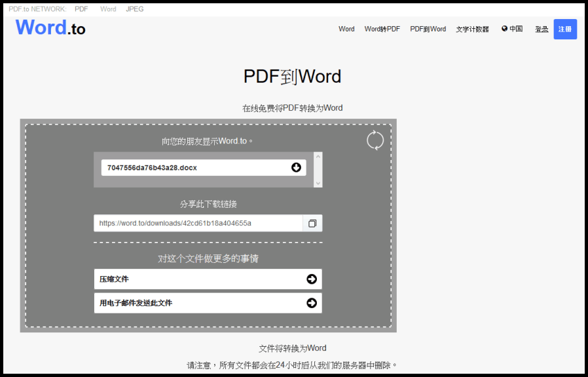The height and width of the screenshot is (377, 588).
Task: Select the 压缩文件 option
Action: [208, 279]
